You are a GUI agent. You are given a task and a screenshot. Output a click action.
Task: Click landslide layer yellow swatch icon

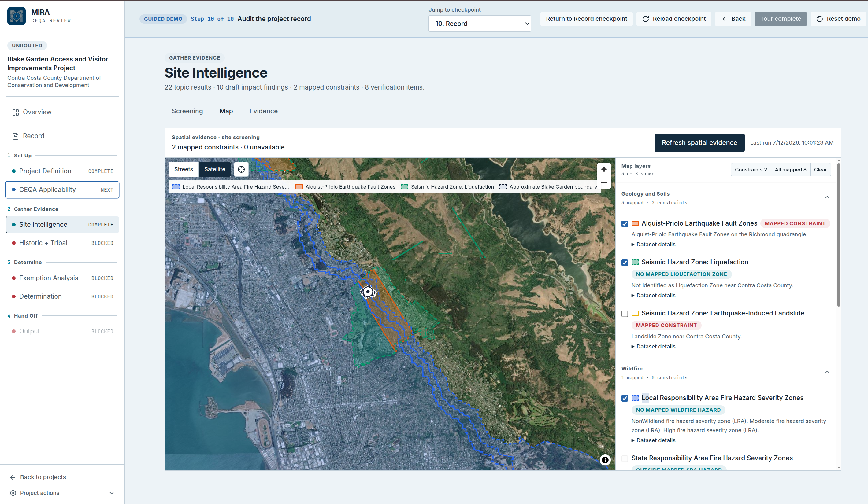click(635, 313)
